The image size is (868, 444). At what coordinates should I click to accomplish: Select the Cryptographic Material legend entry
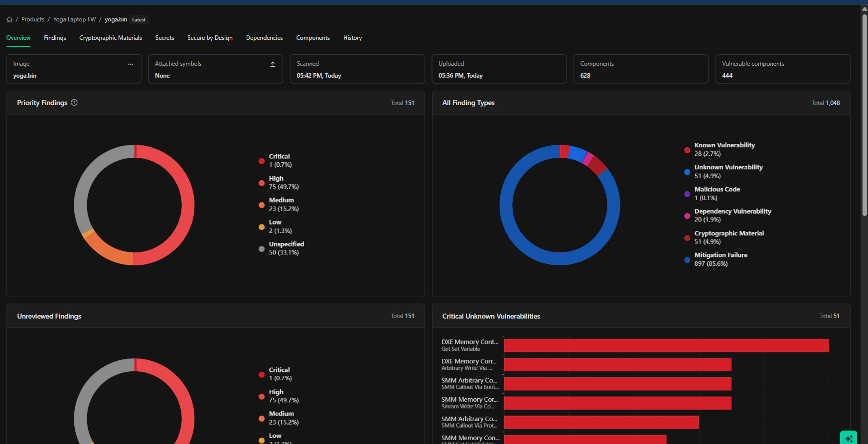[x=724, y=237]
